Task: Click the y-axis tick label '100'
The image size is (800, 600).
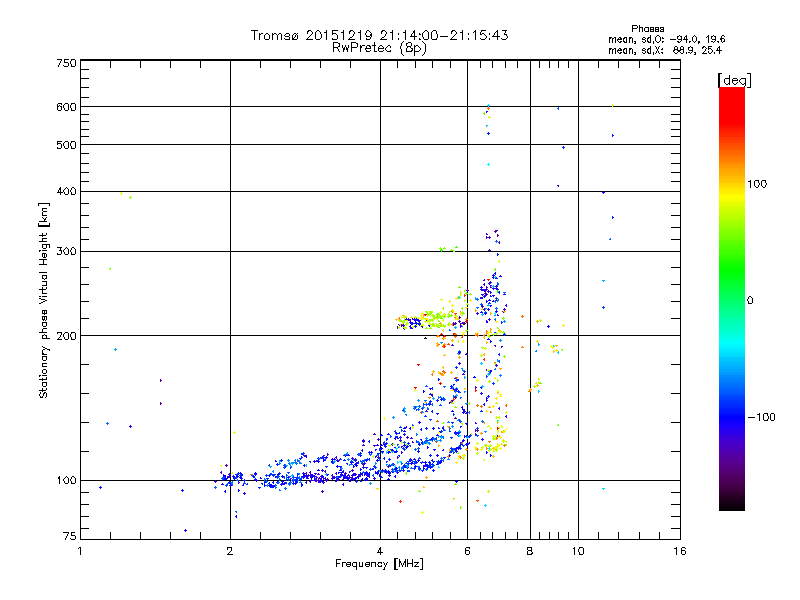Action: point(67,481)
